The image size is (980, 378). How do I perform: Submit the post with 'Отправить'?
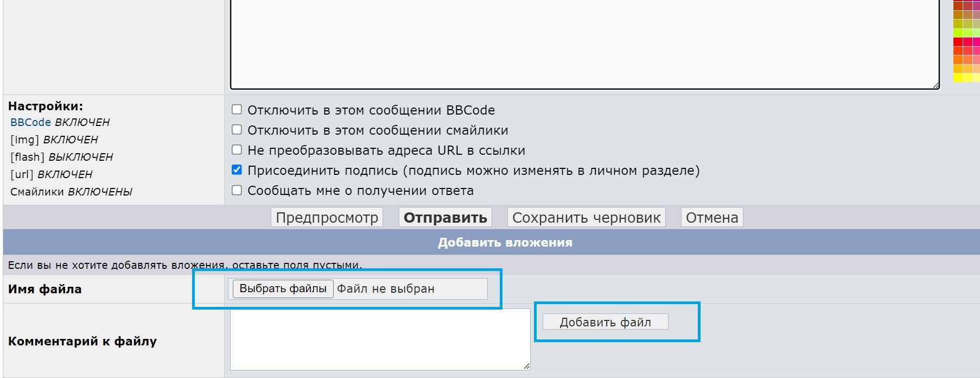(x=445, y=217)
